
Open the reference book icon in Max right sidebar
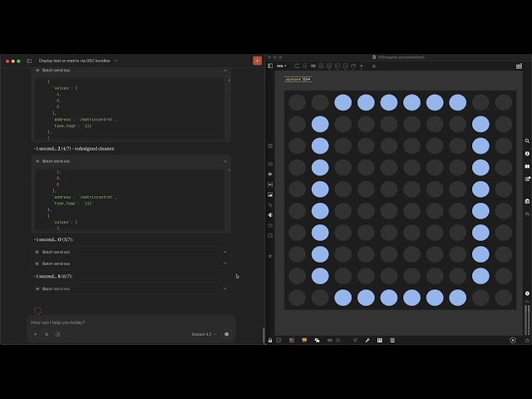point(527,166)
